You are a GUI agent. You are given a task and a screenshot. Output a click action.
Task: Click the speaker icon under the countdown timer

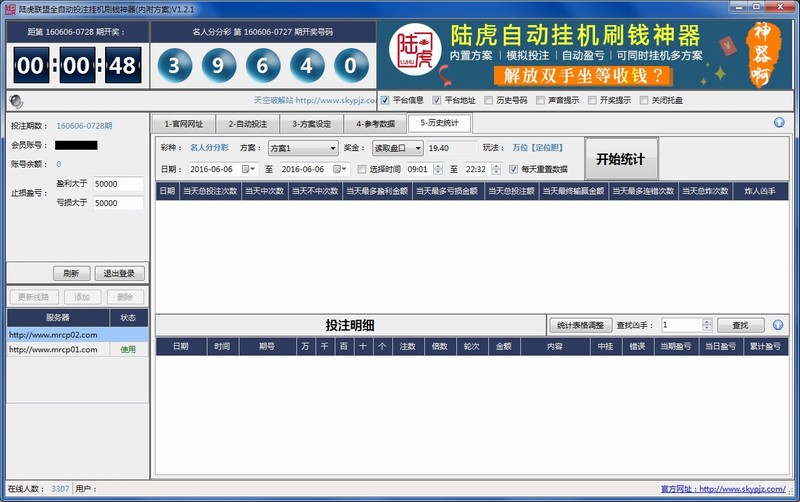pos(15,100)
